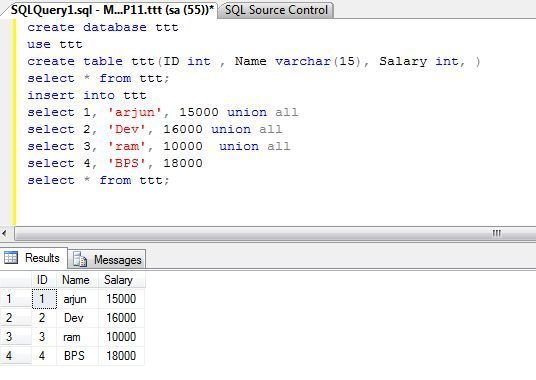Click the 'arjun' string literal in editor
The image size is (536, 380).
pyautogui.click(x=134, y=112)
